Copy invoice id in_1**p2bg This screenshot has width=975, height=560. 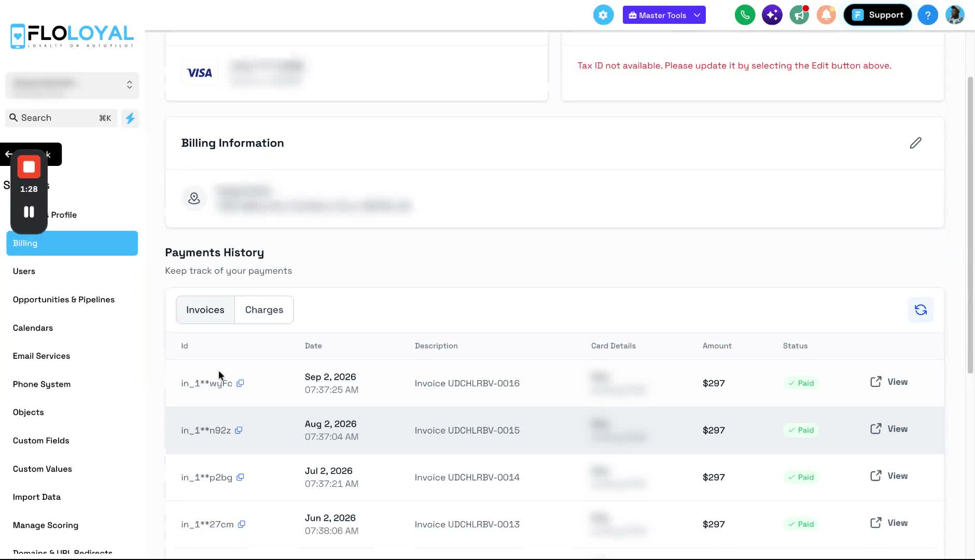(240, 477)
